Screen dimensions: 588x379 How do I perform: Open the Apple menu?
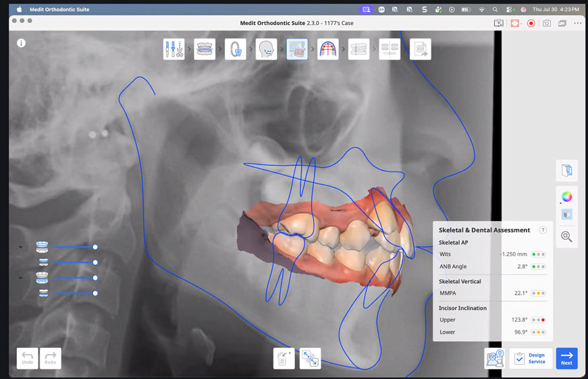tap(19, 9)
